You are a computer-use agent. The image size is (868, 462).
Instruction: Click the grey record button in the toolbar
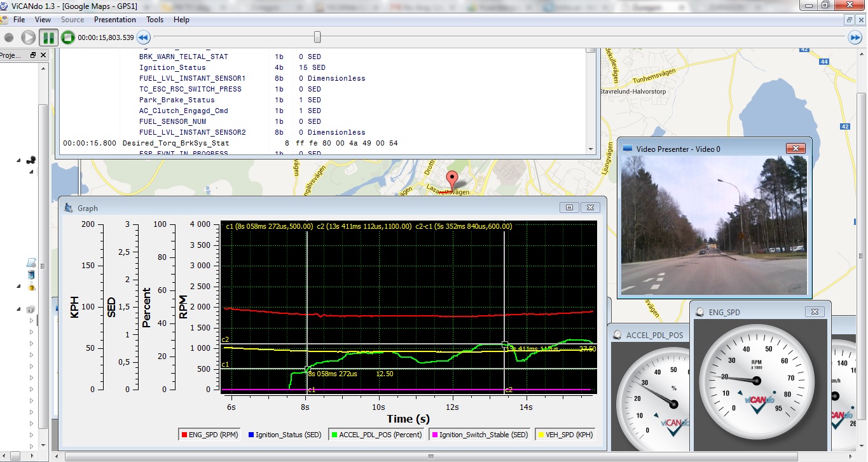pos(9,37)
